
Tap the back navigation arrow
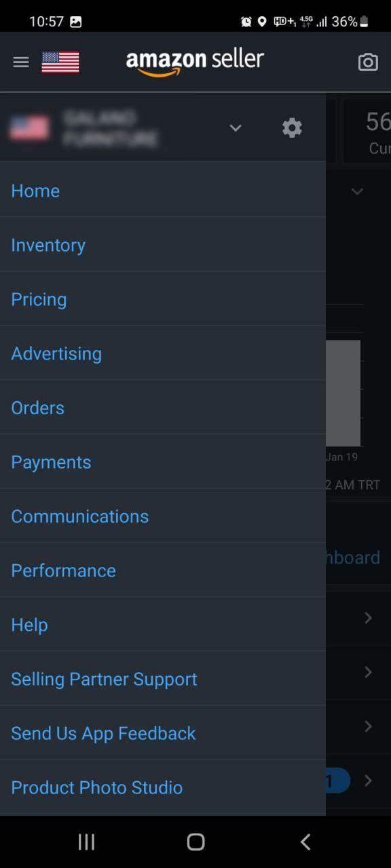(x=305, y=842)
